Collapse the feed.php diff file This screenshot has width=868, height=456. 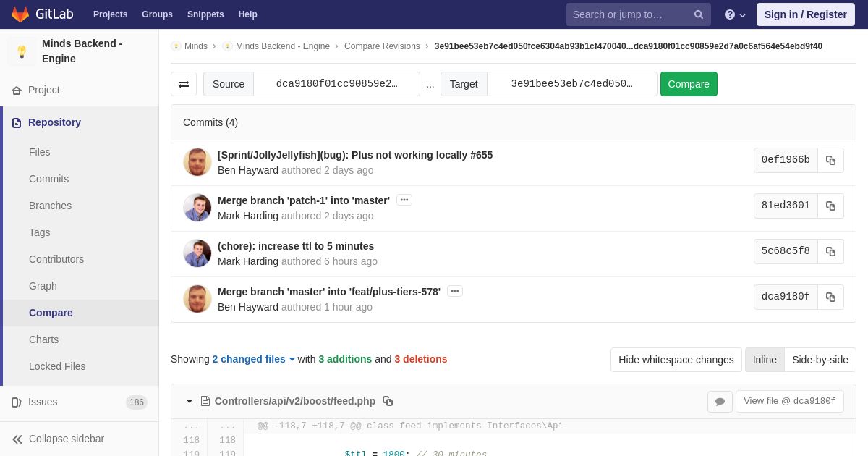tap(190, 401)
